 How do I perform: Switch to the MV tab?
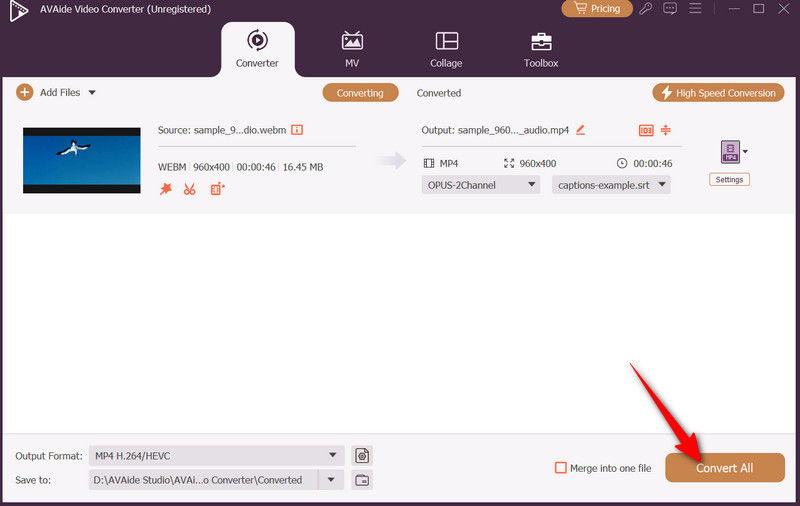point(352,49)
